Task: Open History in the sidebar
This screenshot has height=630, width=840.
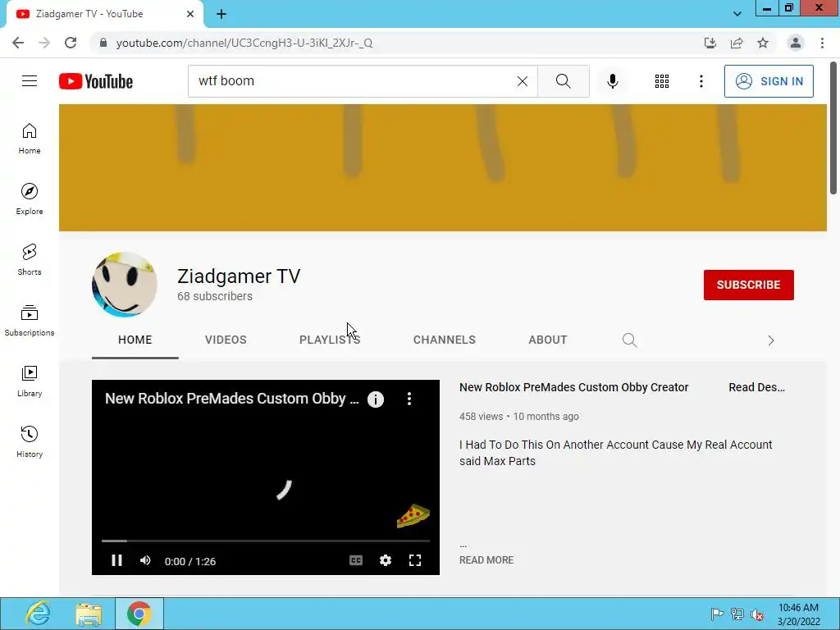Action: coord(30,442)
